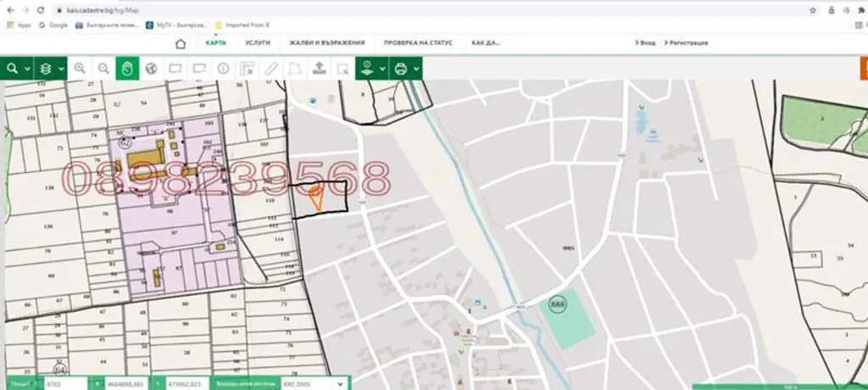Select the info identify tool
This screenshot has width=868, height=390.
click(223, 68)
